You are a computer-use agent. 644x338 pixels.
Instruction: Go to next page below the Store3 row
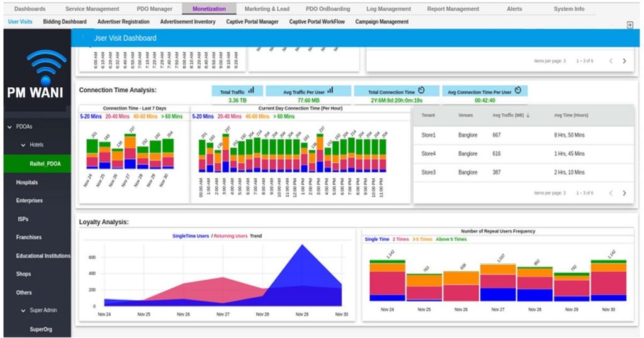[624, 193]
